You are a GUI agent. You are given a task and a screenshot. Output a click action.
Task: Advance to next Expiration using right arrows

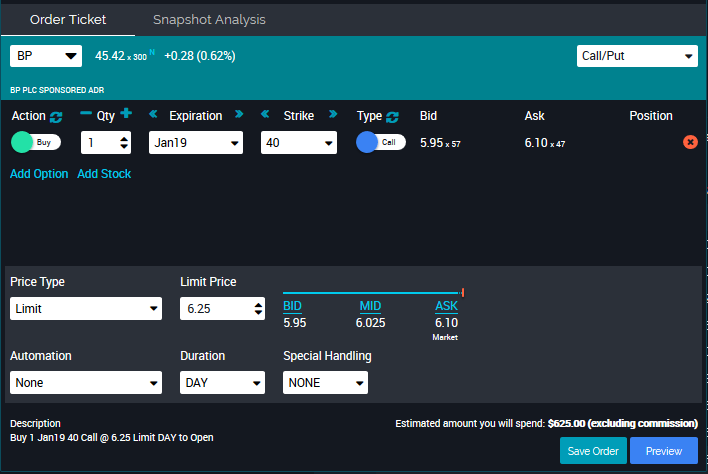tap(239, 115)
